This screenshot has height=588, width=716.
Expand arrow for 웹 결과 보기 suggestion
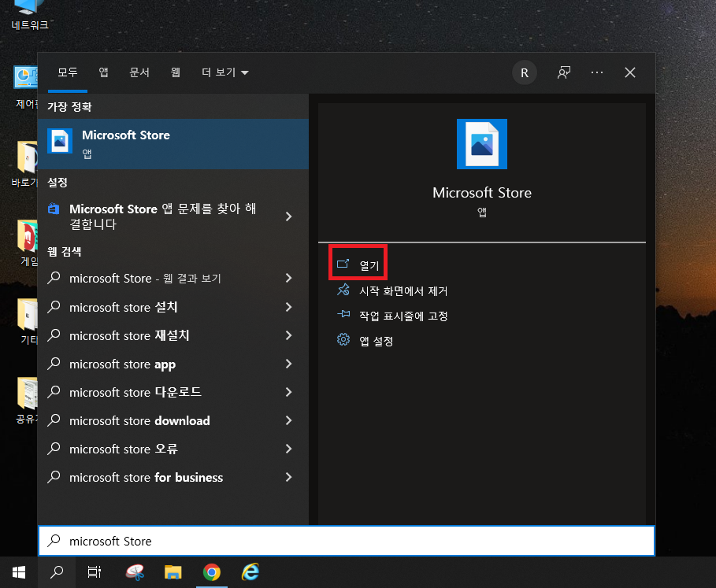point(288,278)
